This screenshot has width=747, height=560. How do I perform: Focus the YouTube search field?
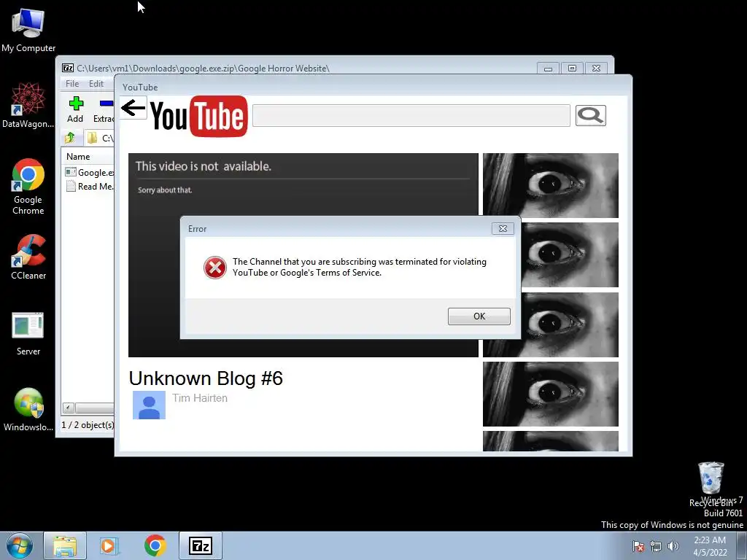411,116
